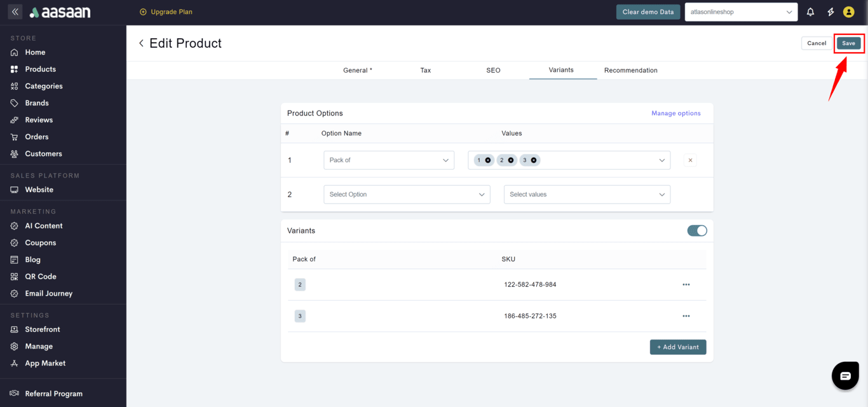
Task: Delete the Pack of option row
Action: (x=691, y=160)
